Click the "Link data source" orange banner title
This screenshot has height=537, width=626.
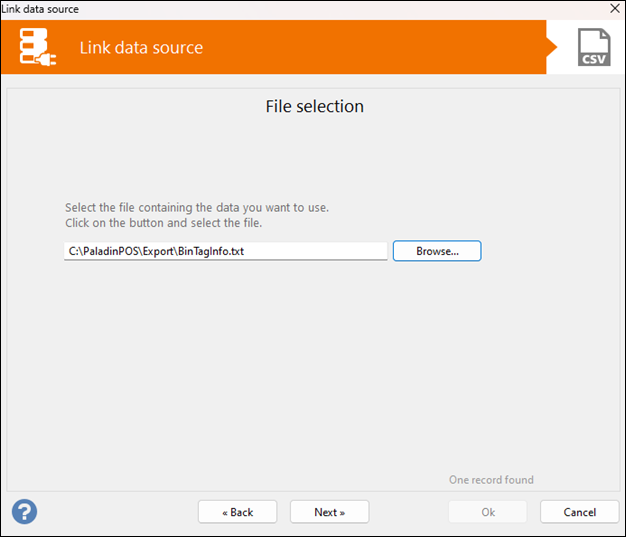141,48
